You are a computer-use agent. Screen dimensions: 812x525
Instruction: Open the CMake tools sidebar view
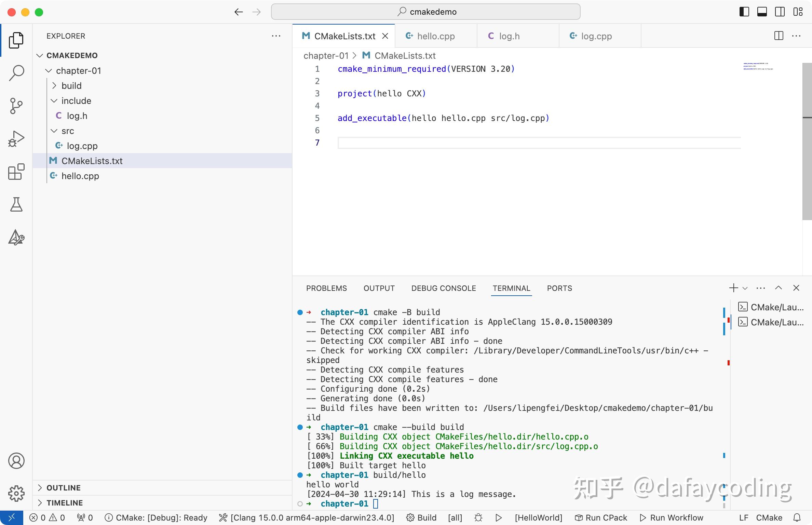[16, 237]
